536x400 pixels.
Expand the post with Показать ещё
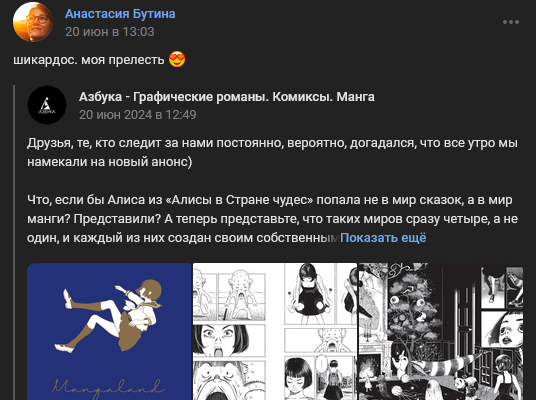point(383,238)
